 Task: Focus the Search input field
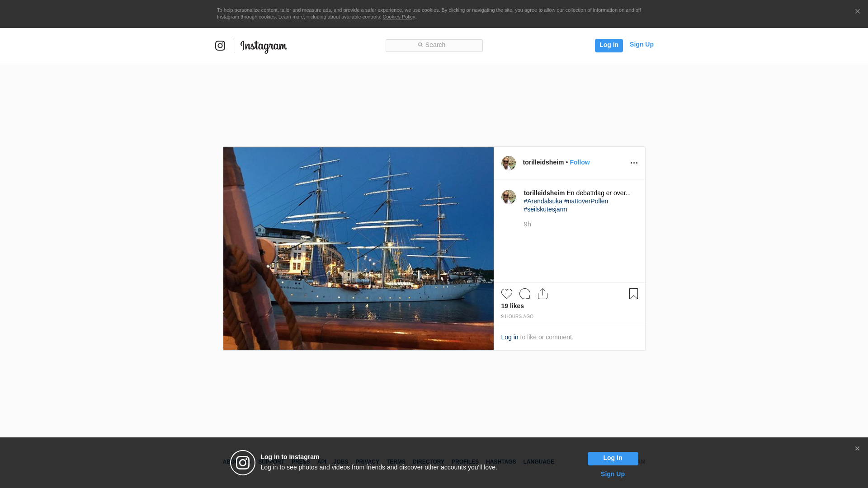(x=434, y=45)
